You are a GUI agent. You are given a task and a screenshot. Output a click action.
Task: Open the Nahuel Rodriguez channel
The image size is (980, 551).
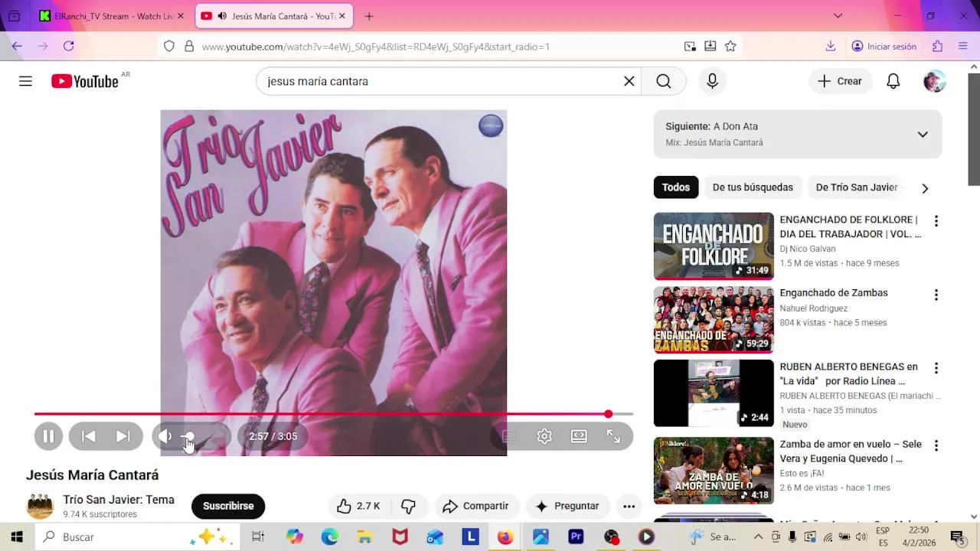point(813,308)
